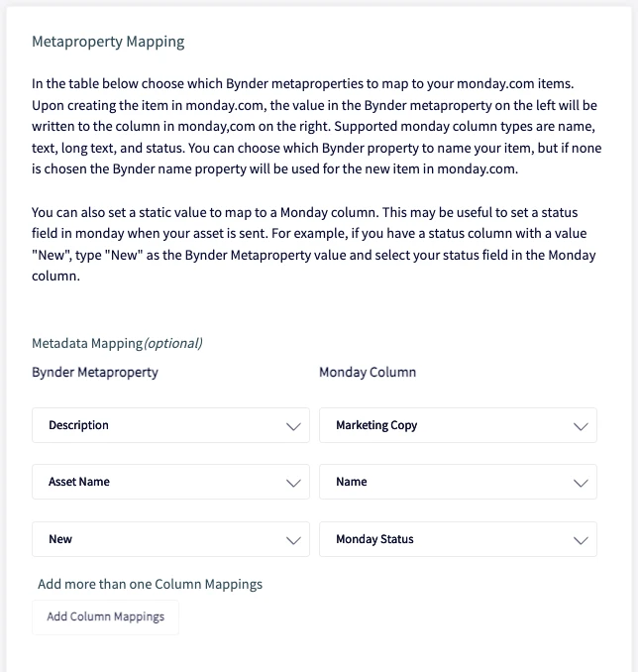Expand the Name column selector
This screenshot has height=672, width=638.
pos(458,482)
